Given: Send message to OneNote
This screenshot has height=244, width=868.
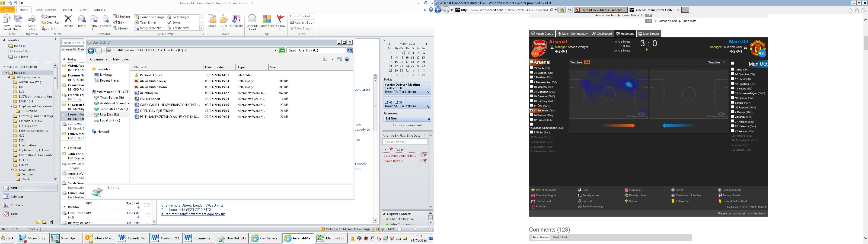Looking at the screenshot, I should click(x=236, y=21).
